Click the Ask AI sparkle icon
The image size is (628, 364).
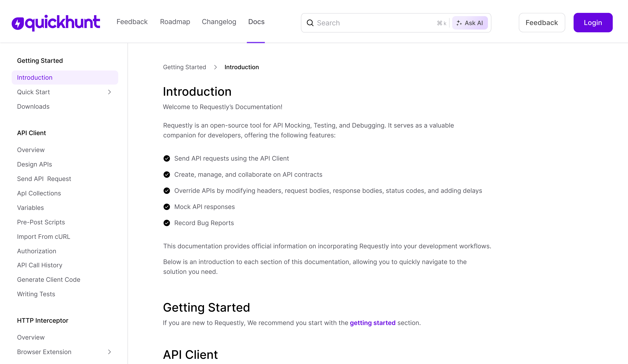459,23
